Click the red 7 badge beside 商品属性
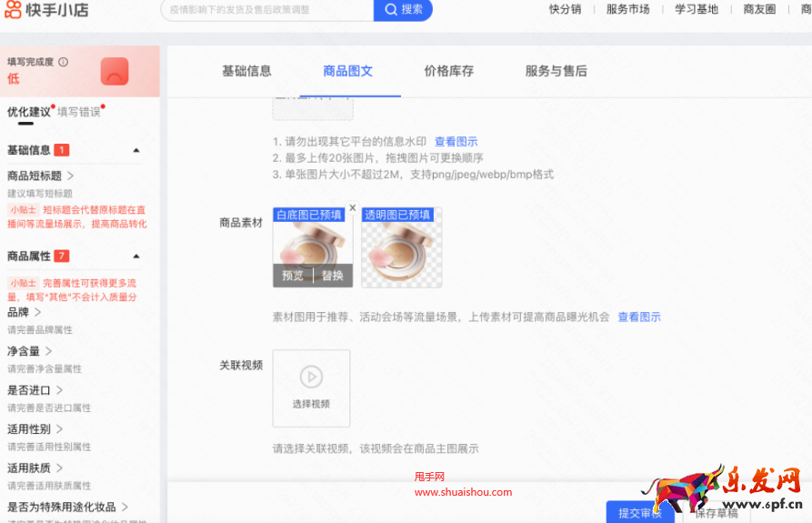Viewport: 812px width, 523px height. tap(62, 256)
